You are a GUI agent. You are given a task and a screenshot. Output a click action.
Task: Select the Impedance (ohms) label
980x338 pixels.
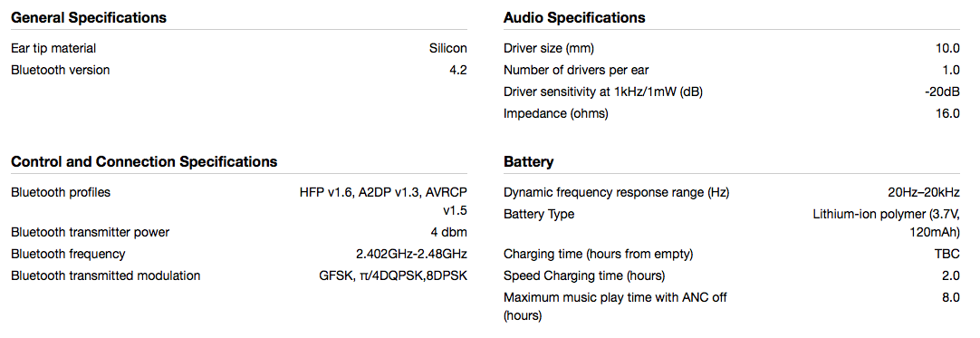pyautogui.click(x=555, y=113)
